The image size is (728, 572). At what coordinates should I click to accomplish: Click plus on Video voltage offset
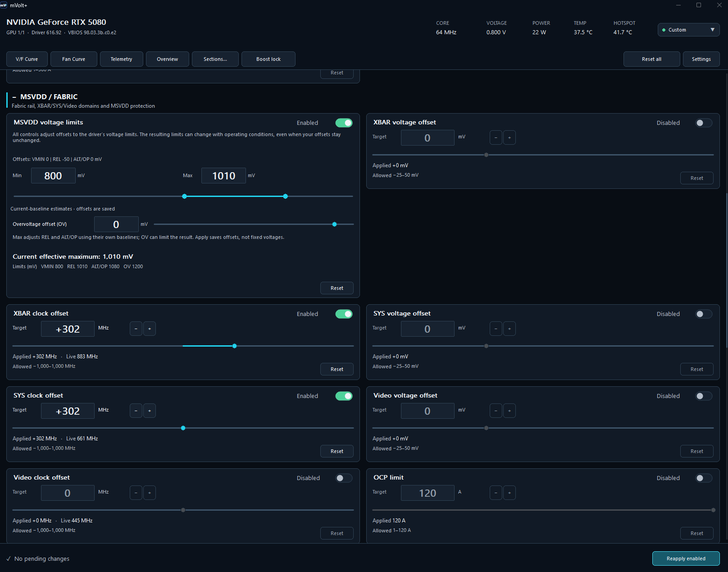(510, 411)
